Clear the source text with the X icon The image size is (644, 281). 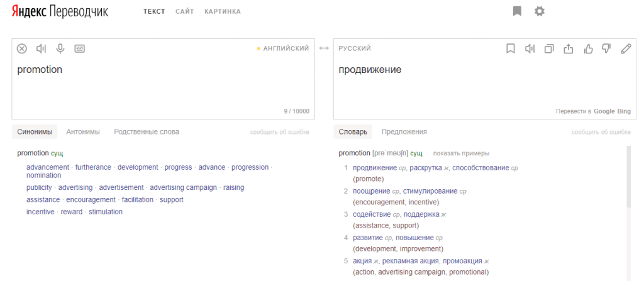pos(22,49)
